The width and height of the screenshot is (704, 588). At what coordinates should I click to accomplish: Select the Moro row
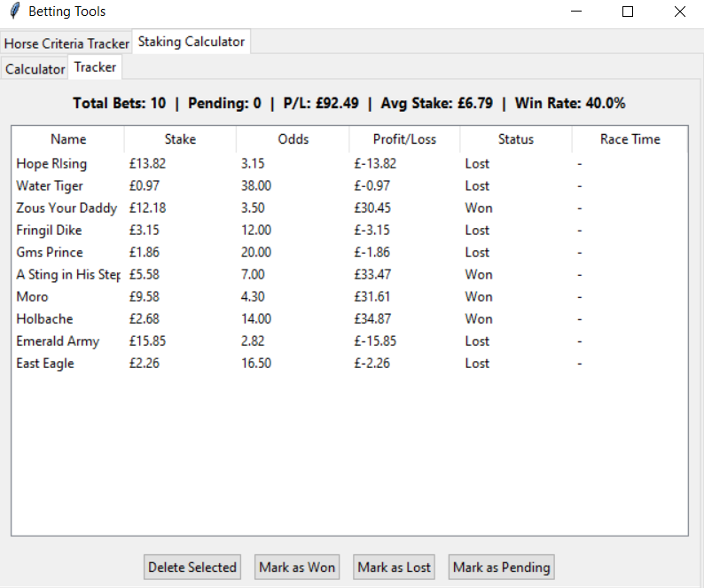(349, 296)
